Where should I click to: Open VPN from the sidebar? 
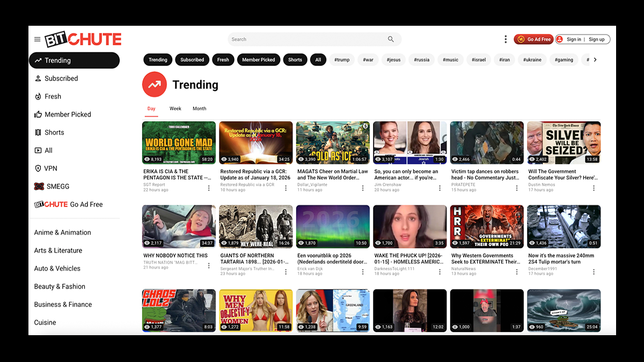pyautogui.click(x=50, y=168)
